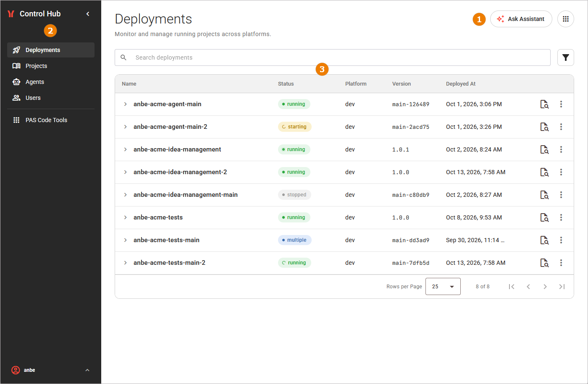View logs for anbe-acme-idea-management-main
Screen dimensions: 588x384
(544, 195)
